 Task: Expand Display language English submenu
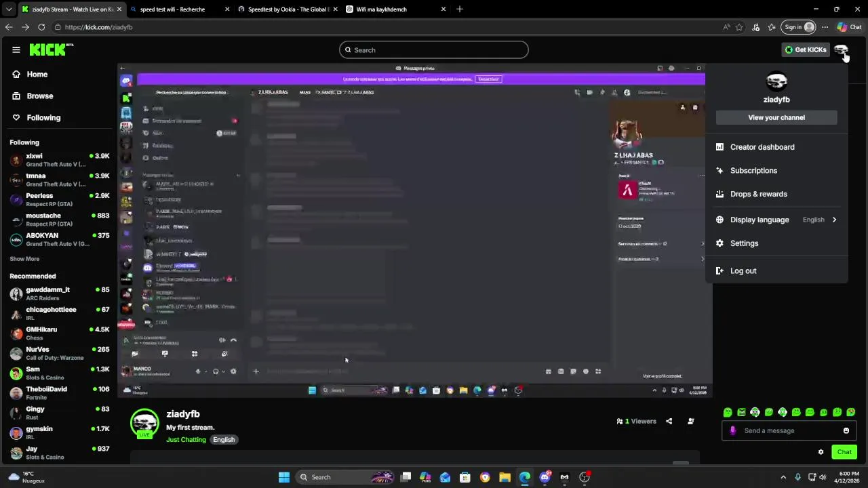pyautogui.click(x=776, y=220)
